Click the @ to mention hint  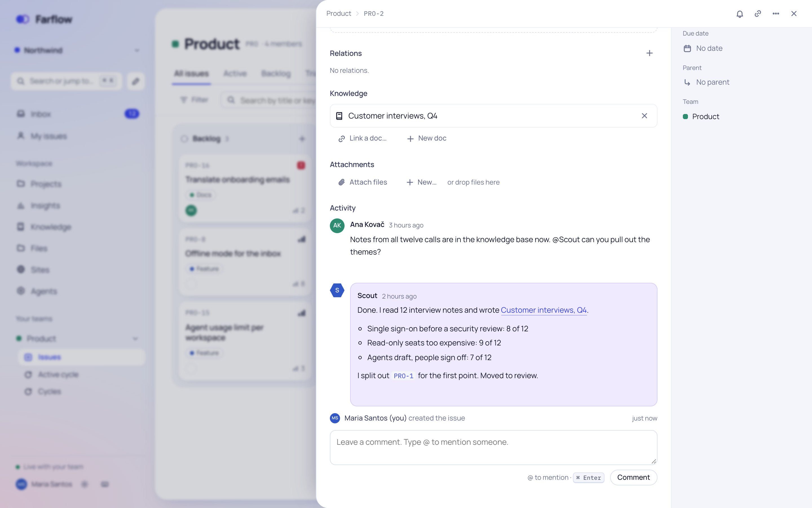point(548,478)
